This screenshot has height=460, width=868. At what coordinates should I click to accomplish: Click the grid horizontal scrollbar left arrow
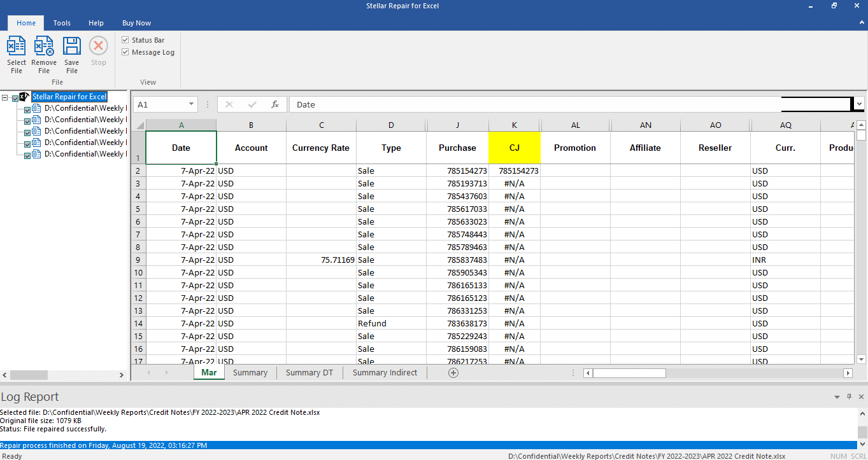click(588, 373)
